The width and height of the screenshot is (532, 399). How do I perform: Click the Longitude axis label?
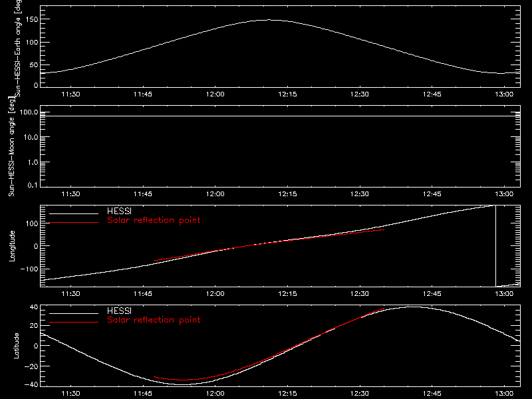tap(12, 246)
